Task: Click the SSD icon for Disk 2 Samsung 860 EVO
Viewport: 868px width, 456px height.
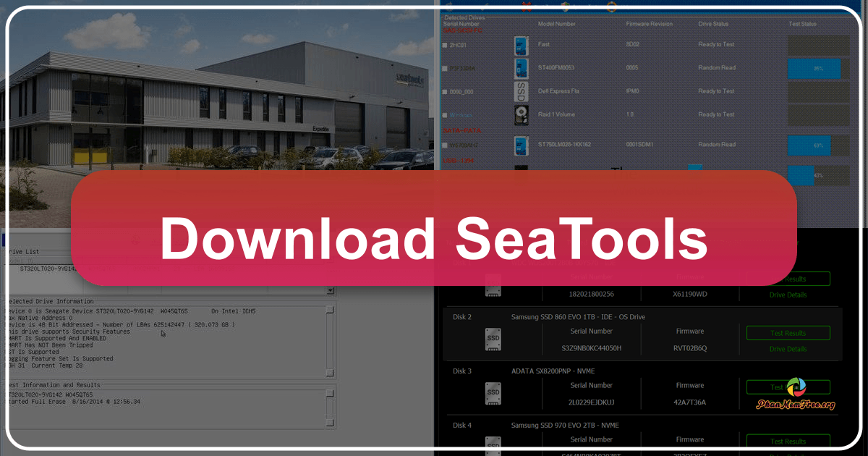Action: (x=493, y=339)
